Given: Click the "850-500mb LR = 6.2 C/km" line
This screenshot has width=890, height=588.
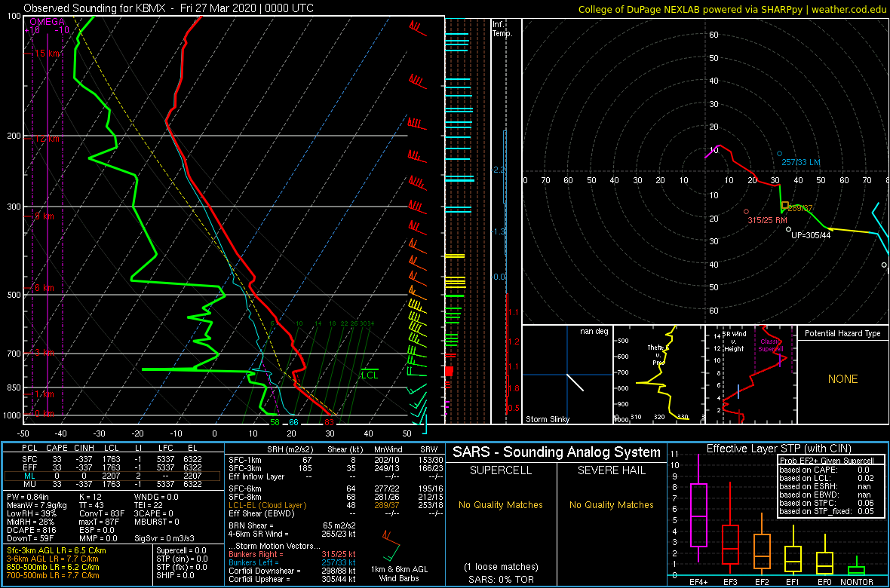Looking at the screenshot, I should [x=52, y=567].
